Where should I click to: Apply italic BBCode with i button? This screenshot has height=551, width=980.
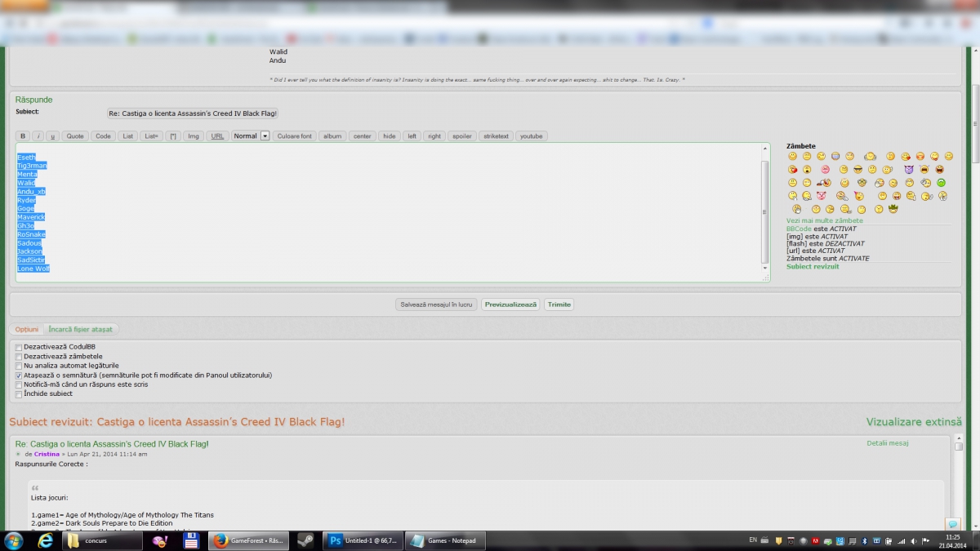[x=38, y=136]
